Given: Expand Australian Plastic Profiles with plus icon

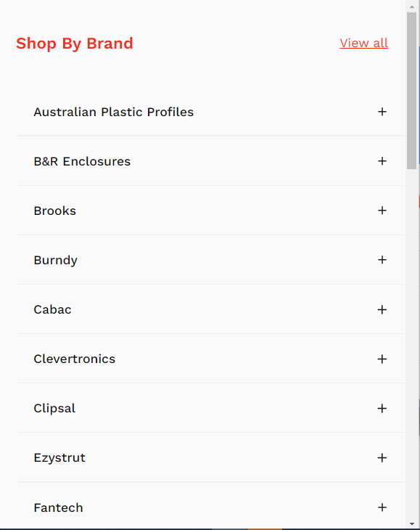Looking at the screenshot, I should [x=382, y=112].
